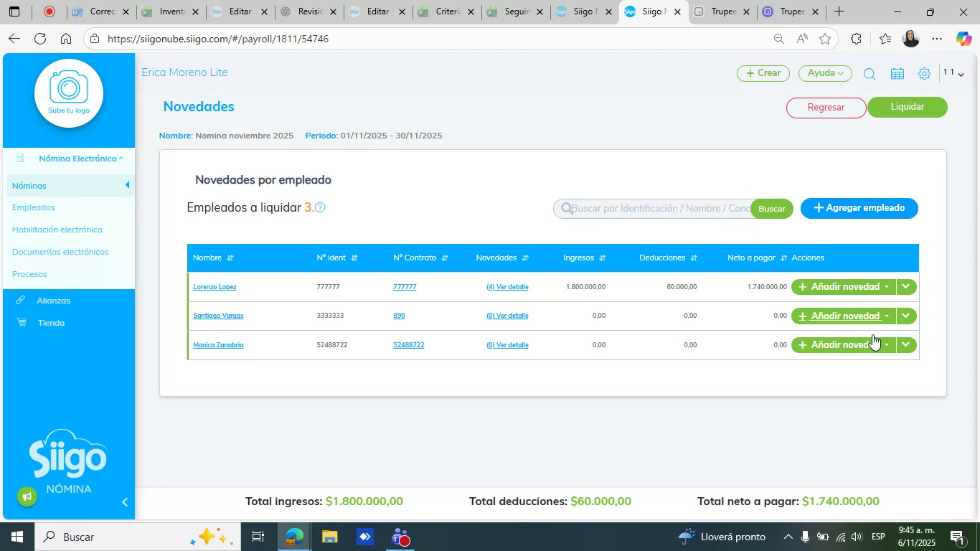Click the Buscar employee search button

[x=772, y=209]
